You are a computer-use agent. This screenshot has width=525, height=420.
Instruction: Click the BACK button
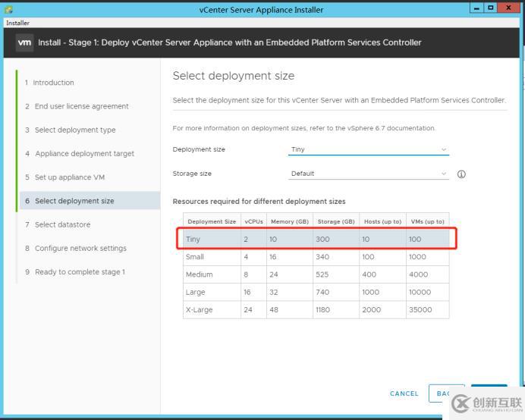(446, 393)
